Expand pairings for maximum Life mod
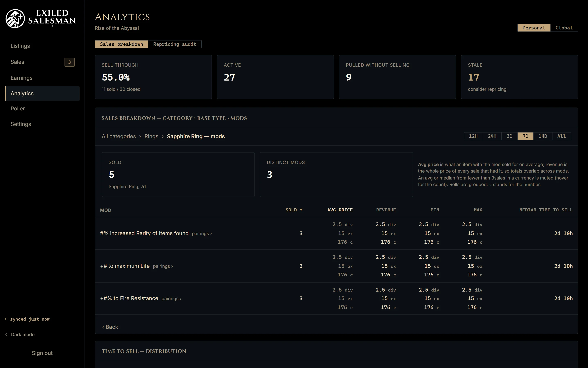 tap(163, 266)
